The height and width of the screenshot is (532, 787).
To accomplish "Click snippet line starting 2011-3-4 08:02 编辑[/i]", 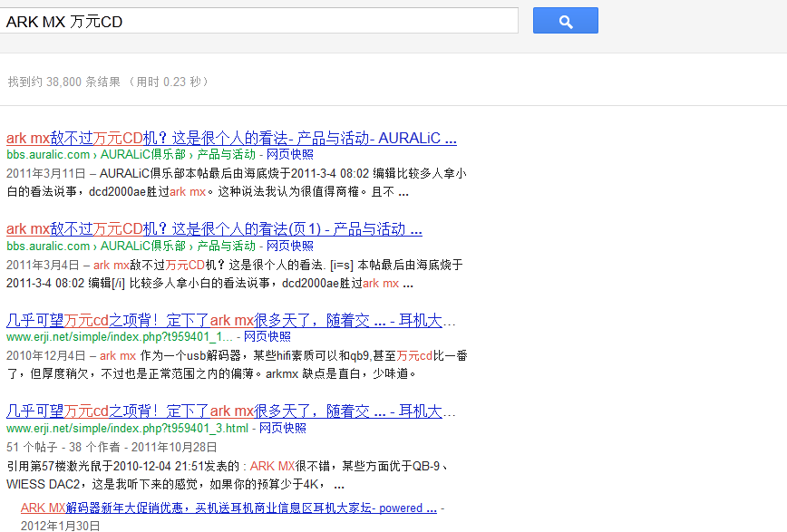I will tap(209, 284).
